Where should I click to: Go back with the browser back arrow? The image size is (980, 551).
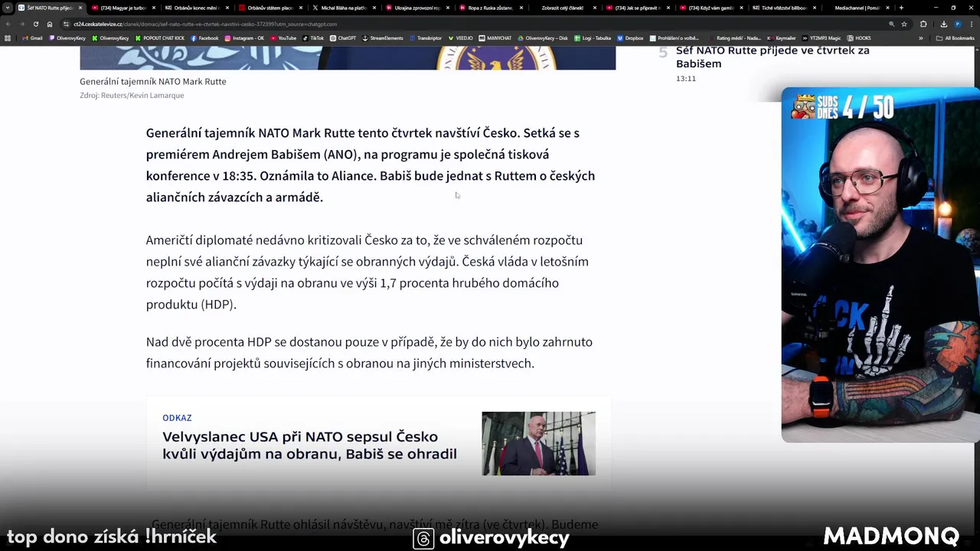8,24
